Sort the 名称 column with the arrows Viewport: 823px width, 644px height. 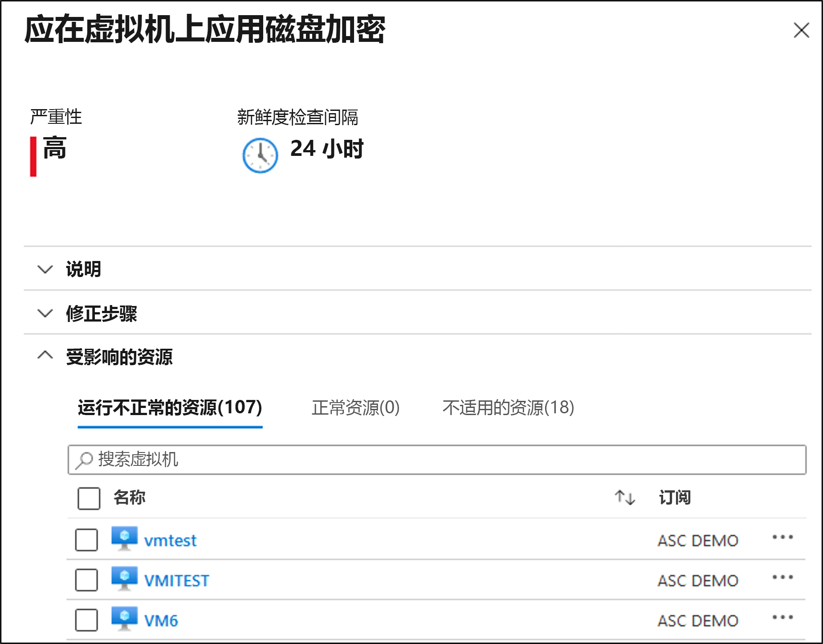click(x=625, y=497)
